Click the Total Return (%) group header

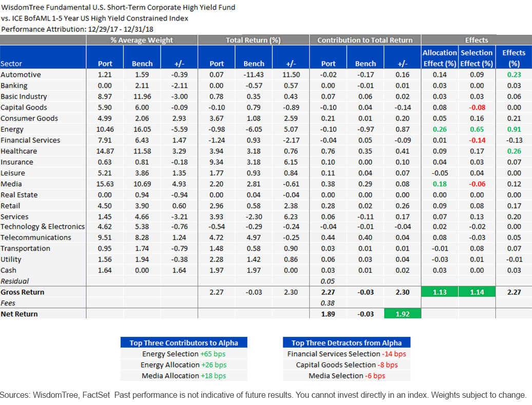253,40
